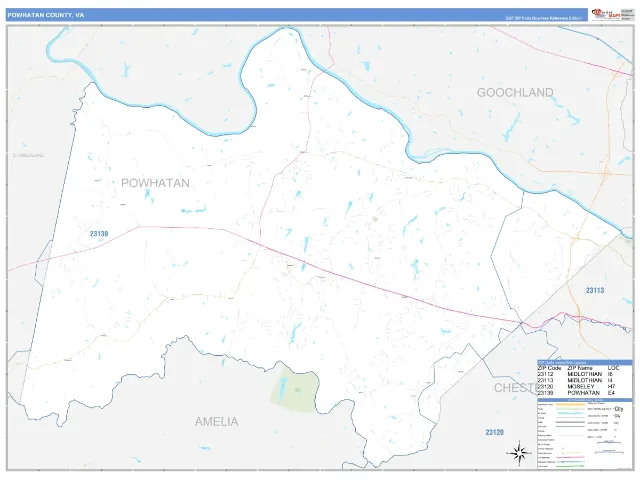The height and width of the screenshot is (480, 640).
Task: Click ZIP code label 23139 on the map
Action: 99,233
